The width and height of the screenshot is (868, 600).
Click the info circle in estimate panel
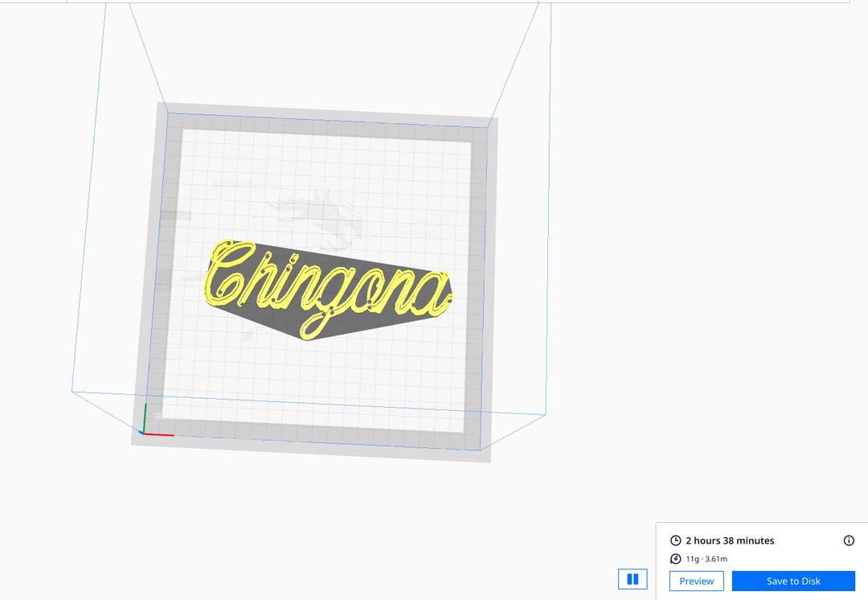tap(850, 540)
